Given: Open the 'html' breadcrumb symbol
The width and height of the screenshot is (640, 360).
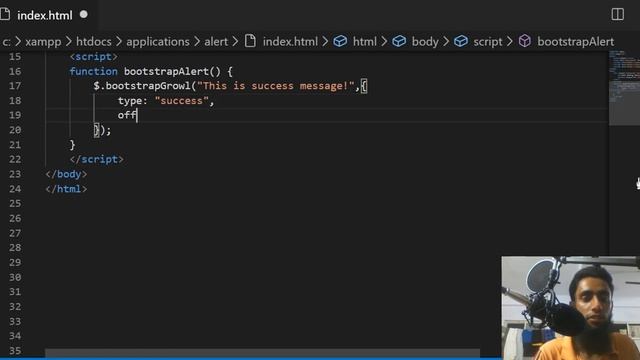Looking at the screenshot, I should point(364,42).
